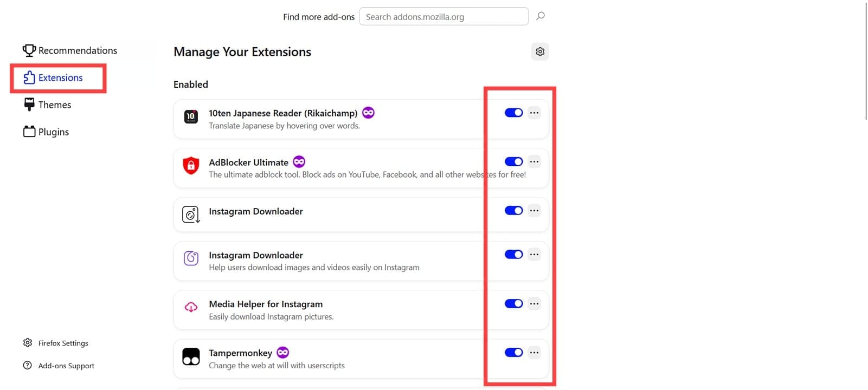Open Media Helper for Instagram details
868x390 pixels.
point(266,304)
